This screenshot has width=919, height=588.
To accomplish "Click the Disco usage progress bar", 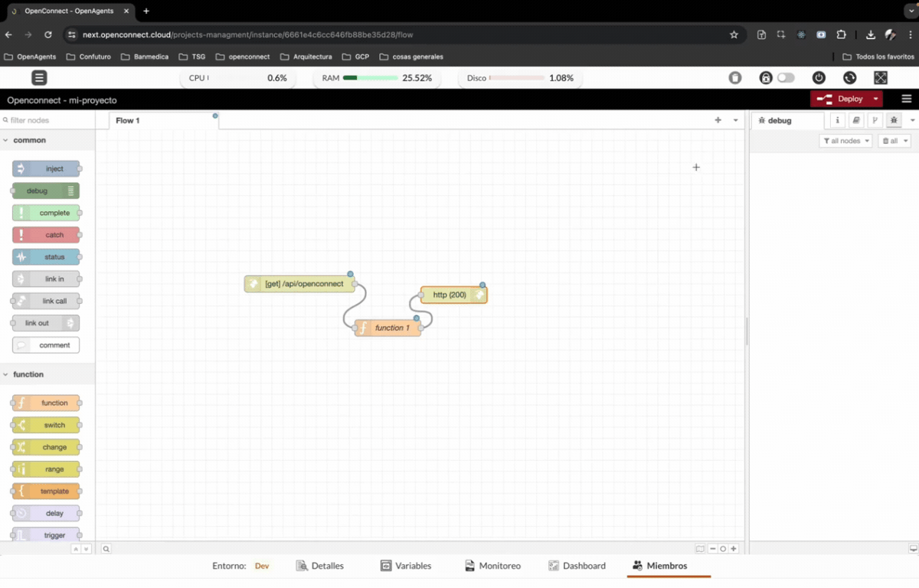I will [x=517, y=78].
